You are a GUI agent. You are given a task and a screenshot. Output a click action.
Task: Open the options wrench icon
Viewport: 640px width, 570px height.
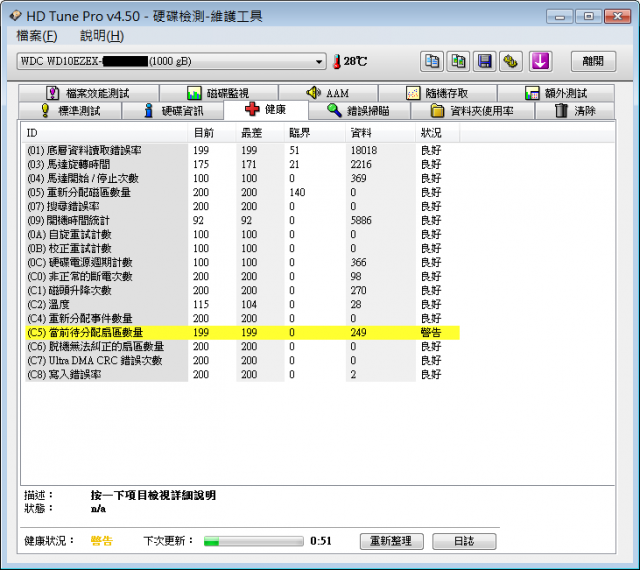511,62
